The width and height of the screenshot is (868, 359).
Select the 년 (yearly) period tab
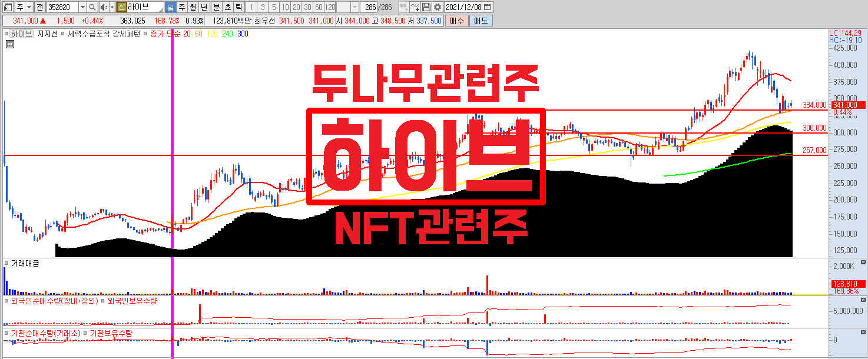point(204,7)
